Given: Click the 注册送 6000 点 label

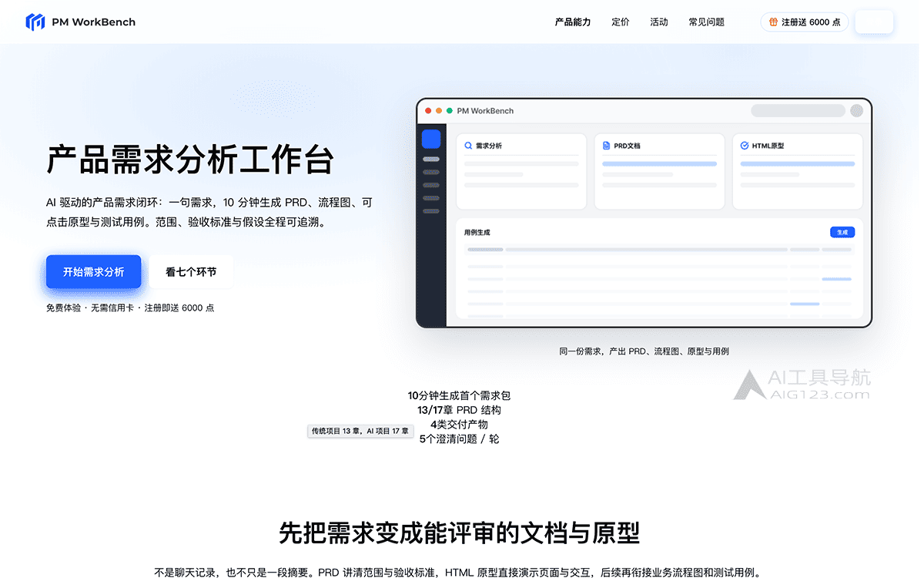Looking at the screenshot, I should point(811,22).
